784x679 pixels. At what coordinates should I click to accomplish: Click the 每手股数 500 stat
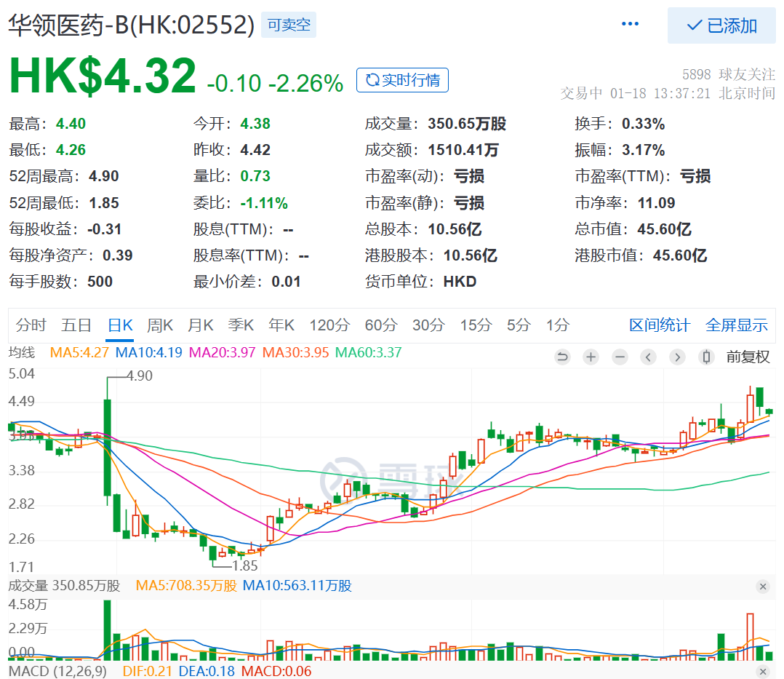coord(60,282)
